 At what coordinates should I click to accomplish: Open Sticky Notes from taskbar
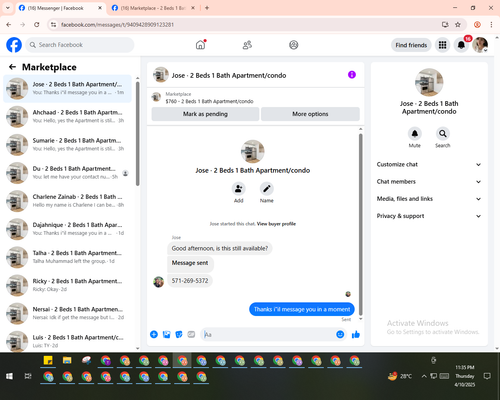coord(48,361)
